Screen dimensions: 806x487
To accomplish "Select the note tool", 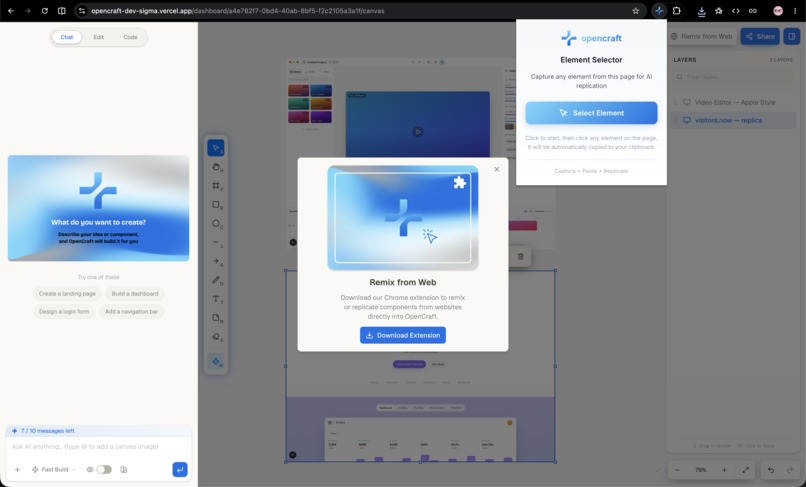I will tap(216, 318).
